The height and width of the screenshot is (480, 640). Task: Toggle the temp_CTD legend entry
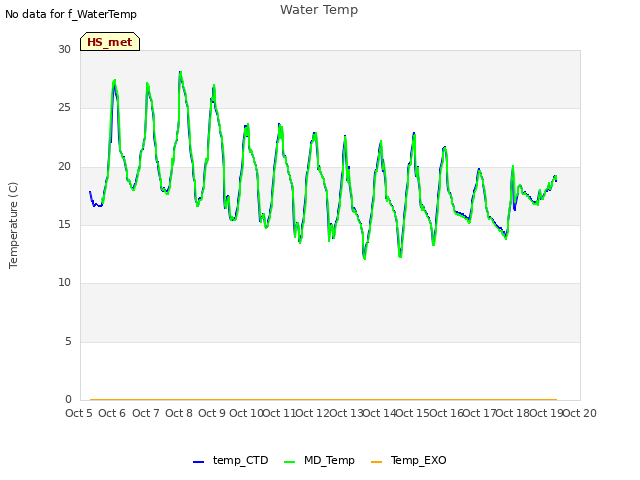231,460
